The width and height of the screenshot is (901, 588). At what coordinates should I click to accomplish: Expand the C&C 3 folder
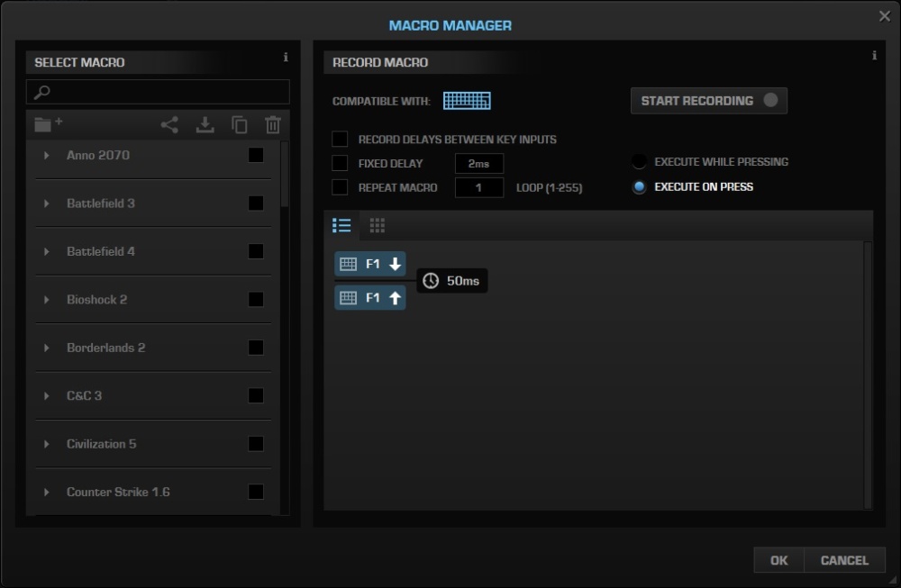[x=47, y=395]
